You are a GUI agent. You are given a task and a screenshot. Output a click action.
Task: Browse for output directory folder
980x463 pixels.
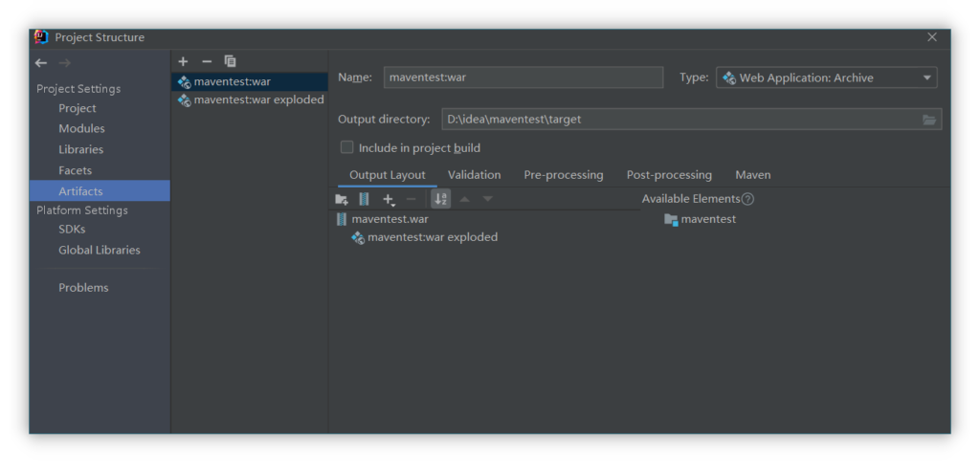coord(929,120)
